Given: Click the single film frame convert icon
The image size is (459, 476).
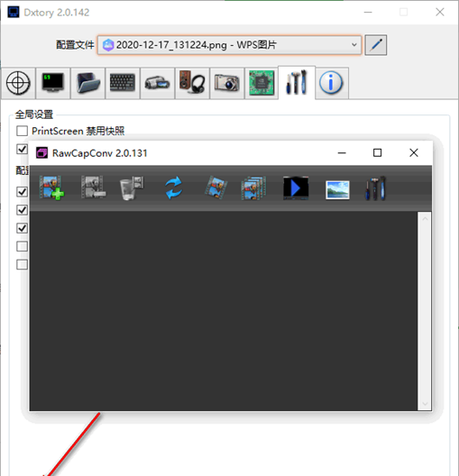Looking at the screenshot, I should pyautogui.click(x=216, y=188).
